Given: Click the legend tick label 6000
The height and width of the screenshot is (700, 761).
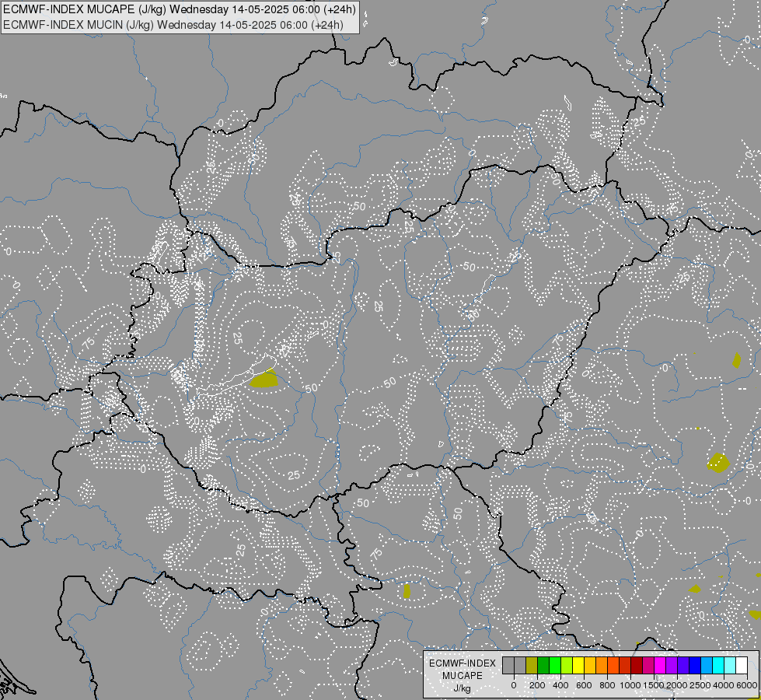Looking at the screenshot, I should pyautogui.click(x=748, y=685).
